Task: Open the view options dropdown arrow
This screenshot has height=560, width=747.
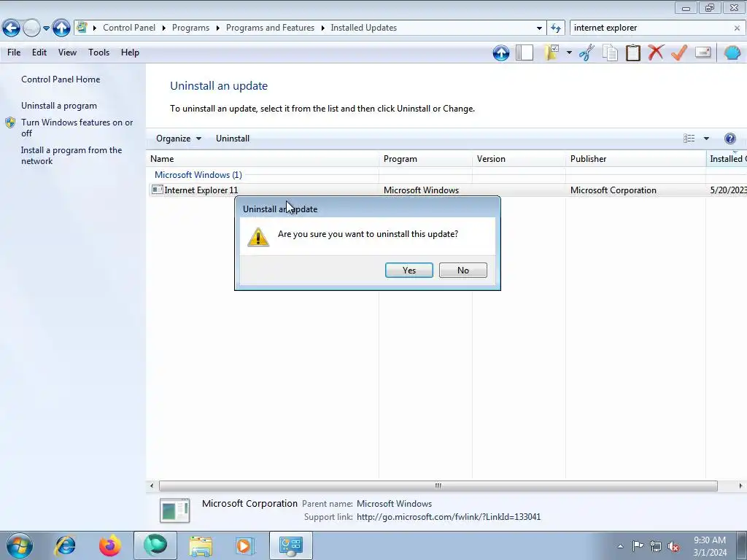Action: pyautogui.click(x=706, y=139)
